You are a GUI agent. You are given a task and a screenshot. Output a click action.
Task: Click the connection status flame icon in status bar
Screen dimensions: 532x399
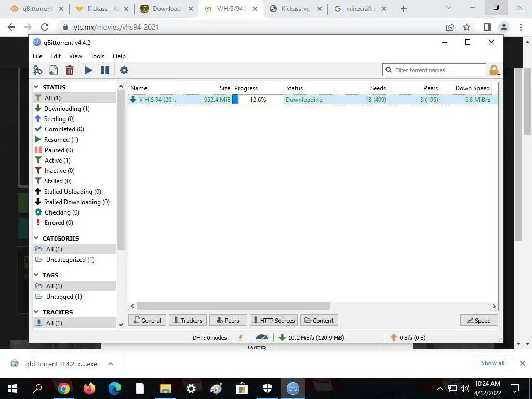pyautogui.click(x=241, y=337)
